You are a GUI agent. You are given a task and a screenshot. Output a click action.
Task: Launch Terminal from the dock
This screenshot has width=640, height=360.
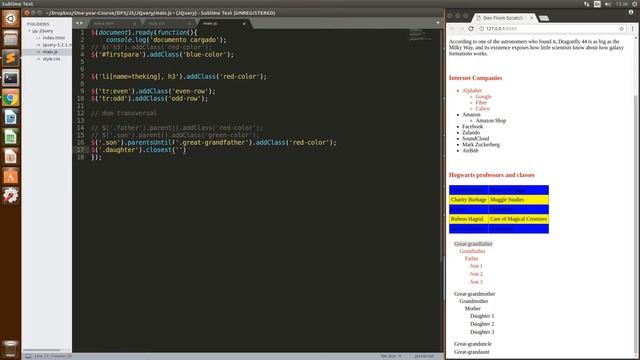(x=11, y=78)
